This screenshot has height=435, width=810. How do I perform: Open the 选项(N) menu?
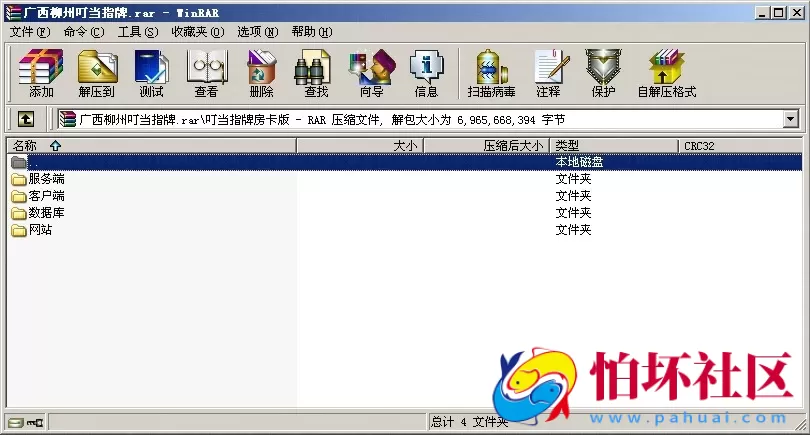click(x=258, y=32)
